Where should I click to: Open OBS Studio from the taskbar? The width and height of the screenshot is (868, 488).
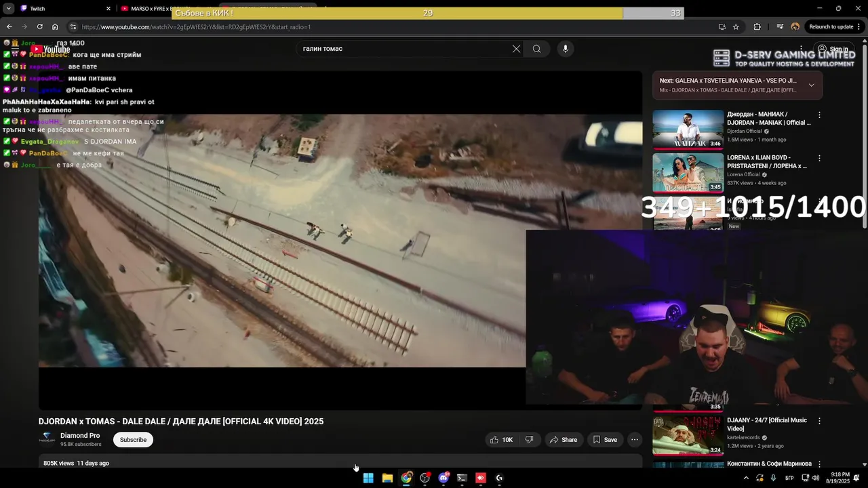425,478
